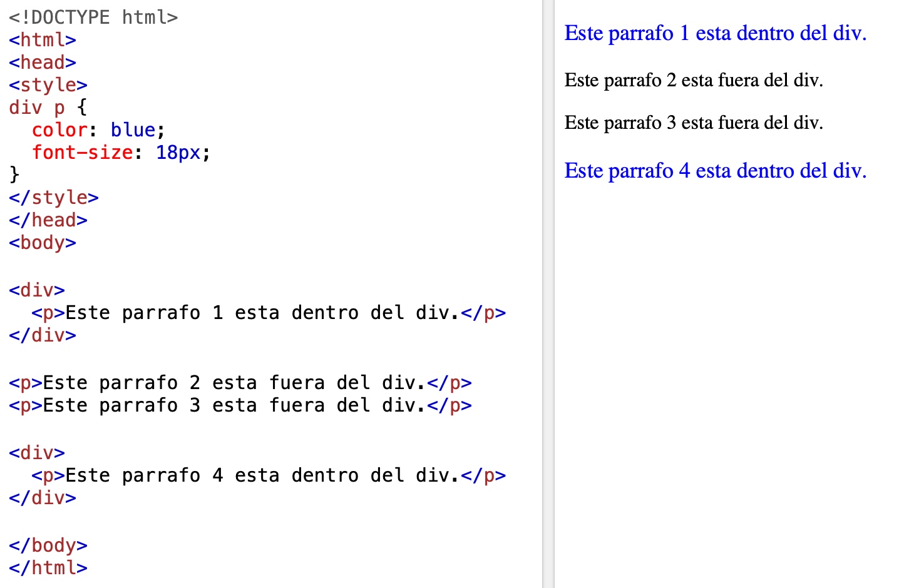Click the code line with parrafo 4

(269, 475)
